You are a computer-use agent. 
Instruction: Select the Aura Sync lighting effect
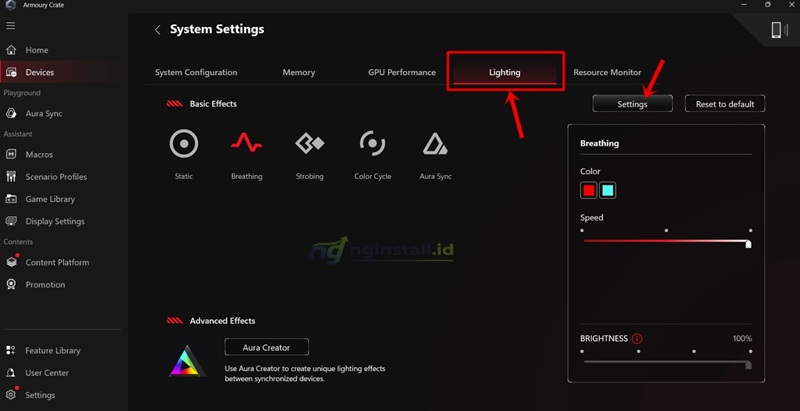coord(435,144)
